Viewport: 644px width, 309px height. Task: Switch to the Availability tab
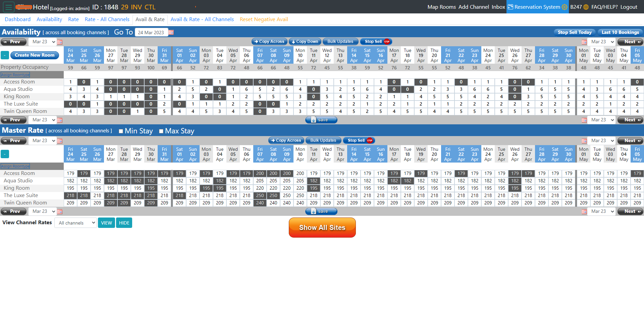[x=49, y=19]
